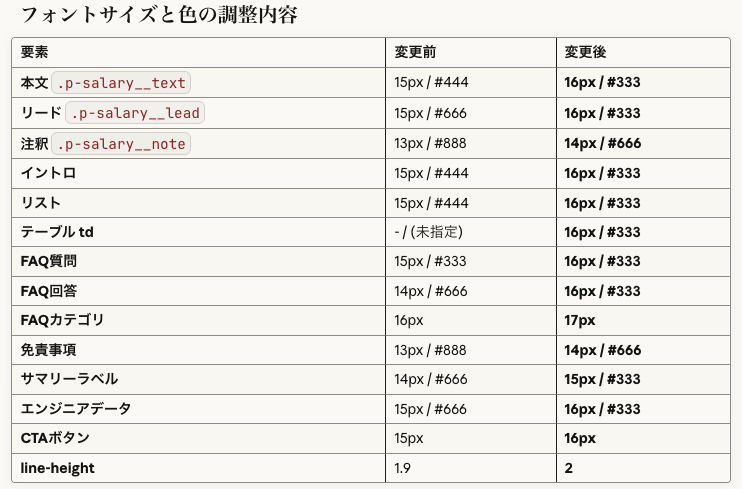Click the line-height row label

coord(58,468)
